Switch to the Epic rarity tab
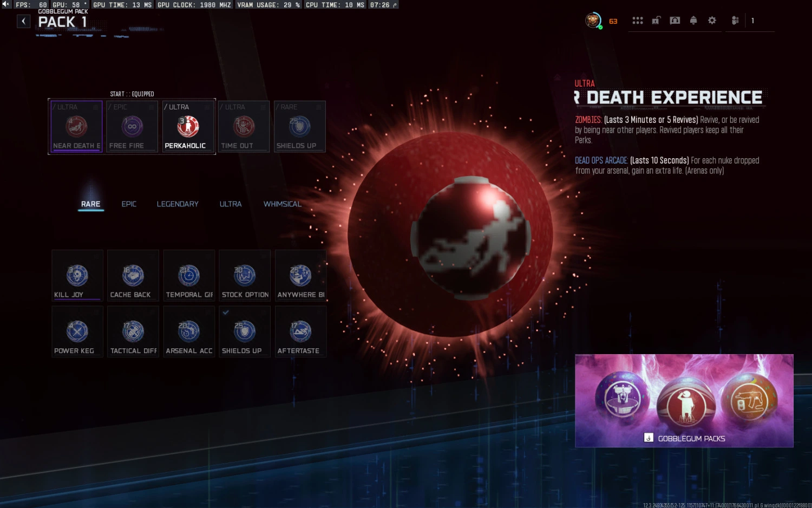Image resolution: width=812 pixels, height=508 pixels. [x=129, y=204]
